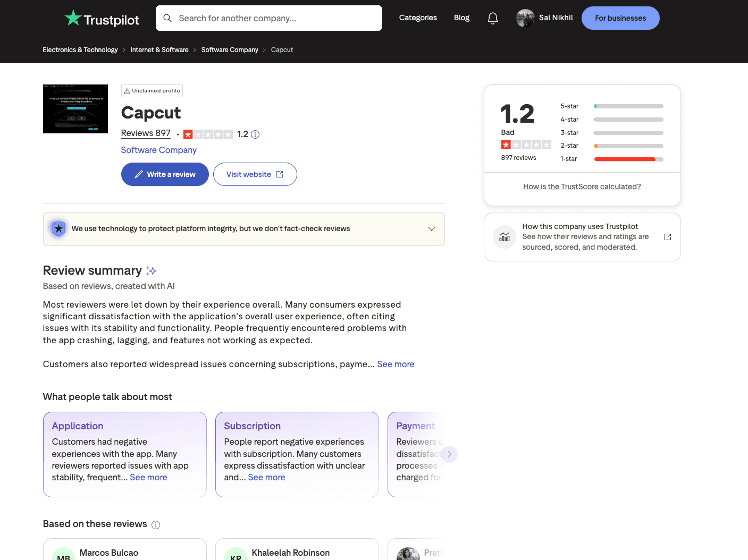Click the info icon beside the 1.2 rating
The image size is (748, 560).
tap(255, 134)
